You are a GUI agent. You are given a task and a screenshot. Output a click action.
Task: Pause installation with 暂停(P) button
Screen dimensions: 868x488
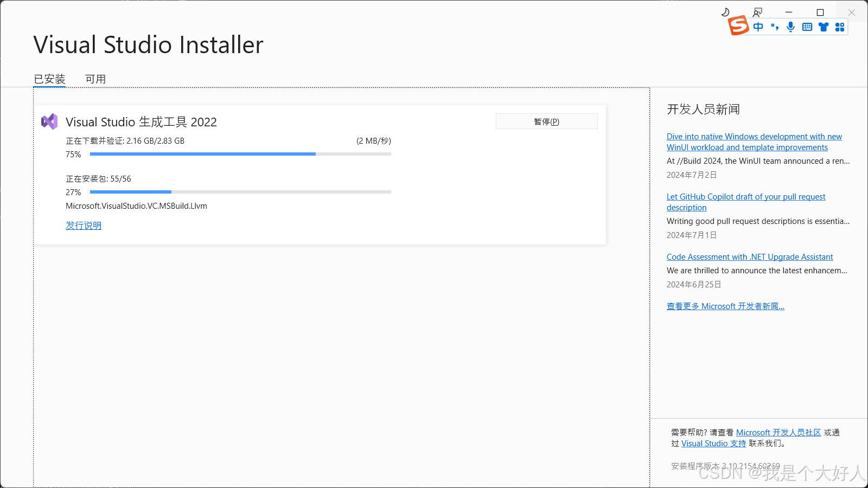(x=546, y=121)
